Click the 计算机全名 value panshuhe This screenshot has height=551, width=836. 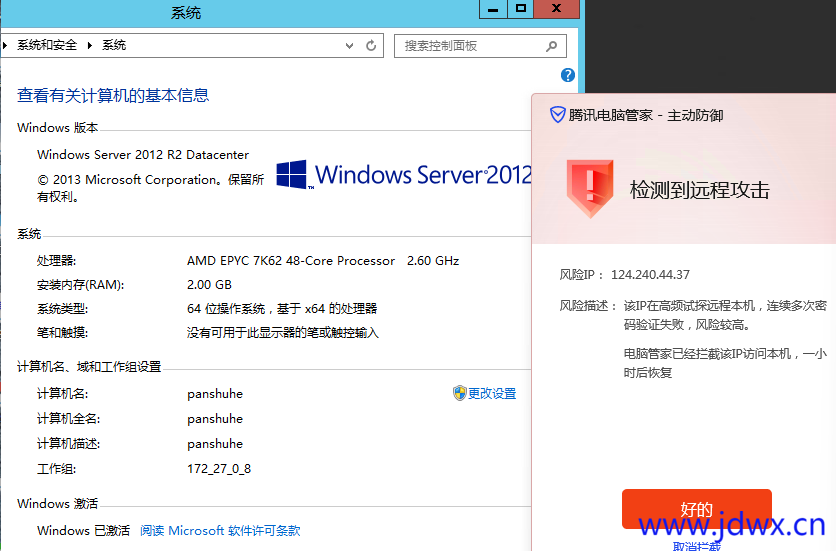(215, 419)
